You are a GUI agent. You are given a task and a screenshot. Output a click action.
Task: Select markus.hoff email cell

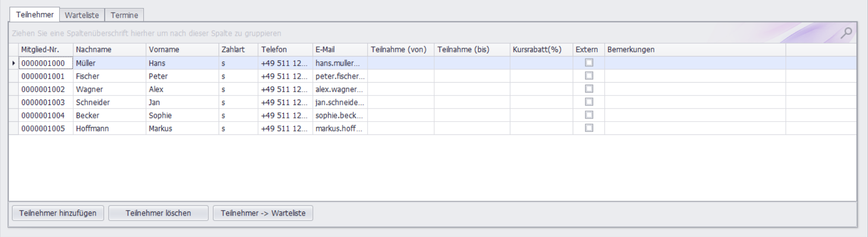(340, 128)
